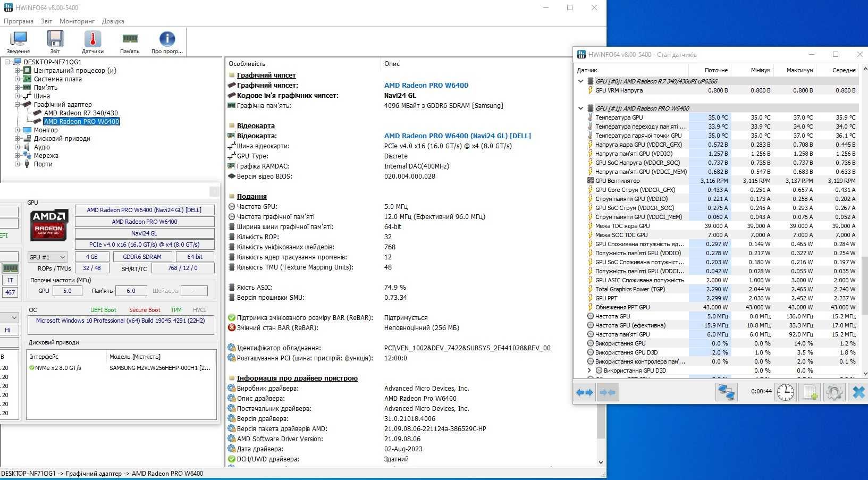
Task: Collapse the Графічний адаптер tree node
Action: (17, 104)
